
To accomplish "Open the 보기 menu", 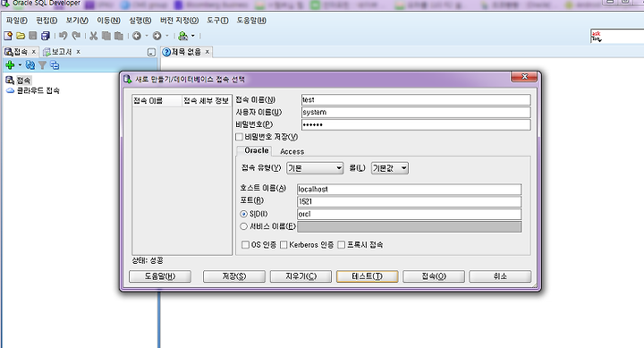I will pos(77,21).
